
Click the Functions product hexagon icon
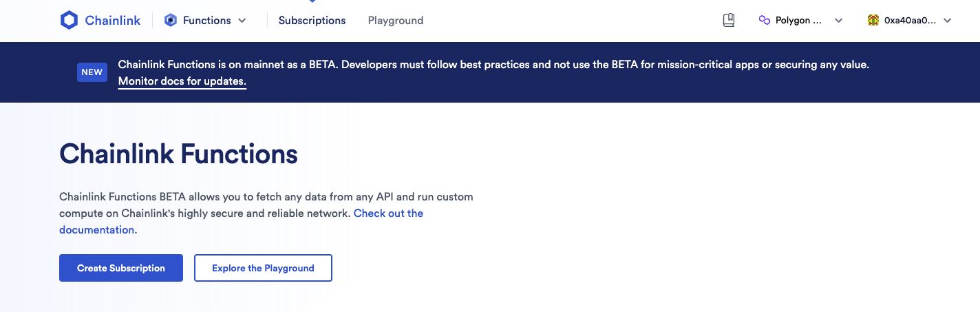(171, 21)
